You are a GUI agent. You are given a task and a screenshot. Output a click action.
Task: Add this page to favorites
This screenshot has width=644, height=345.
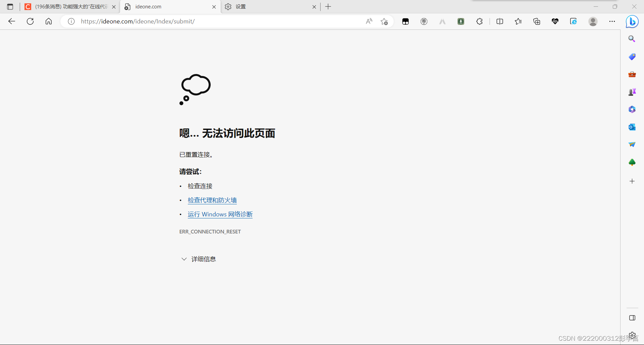(x=384, y=21)
